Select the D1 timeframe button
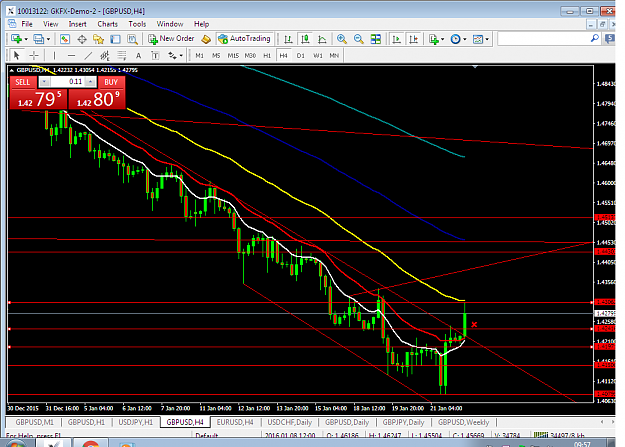625x447 pixels. [x=301, y=56]
